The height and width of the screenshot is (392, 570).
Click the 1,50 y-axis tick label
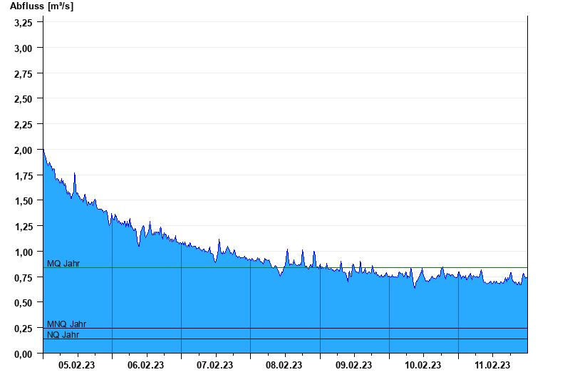[24, 201]
